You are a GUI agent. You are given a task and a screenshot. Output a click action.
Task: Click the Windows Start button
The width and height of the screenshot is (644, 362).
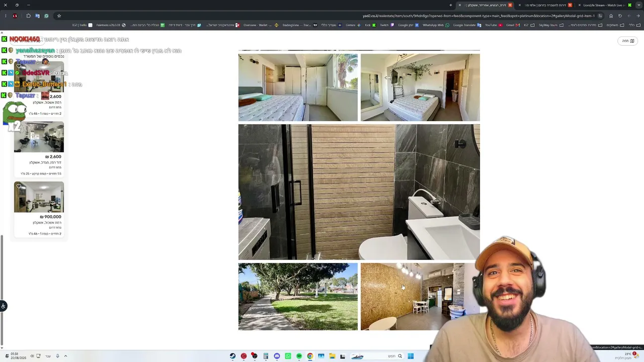tap(411, 356)
